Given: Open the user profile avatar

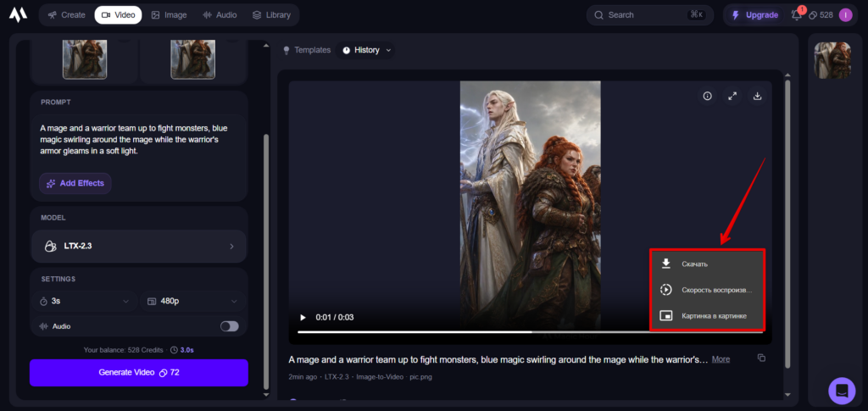Looking at the screenshot, I should tap(845, 15).
